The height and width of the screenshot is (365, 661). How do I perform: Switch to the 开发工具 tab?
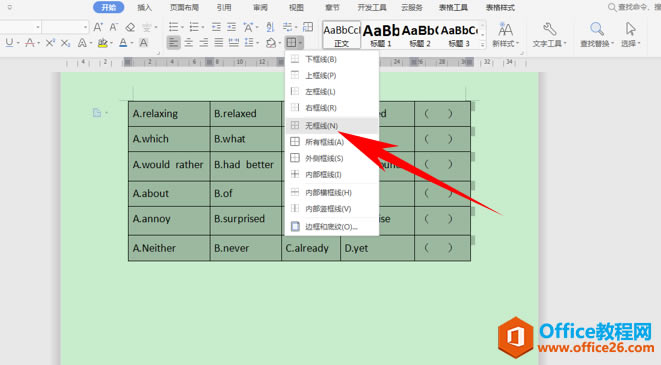[x=372, y=8]
